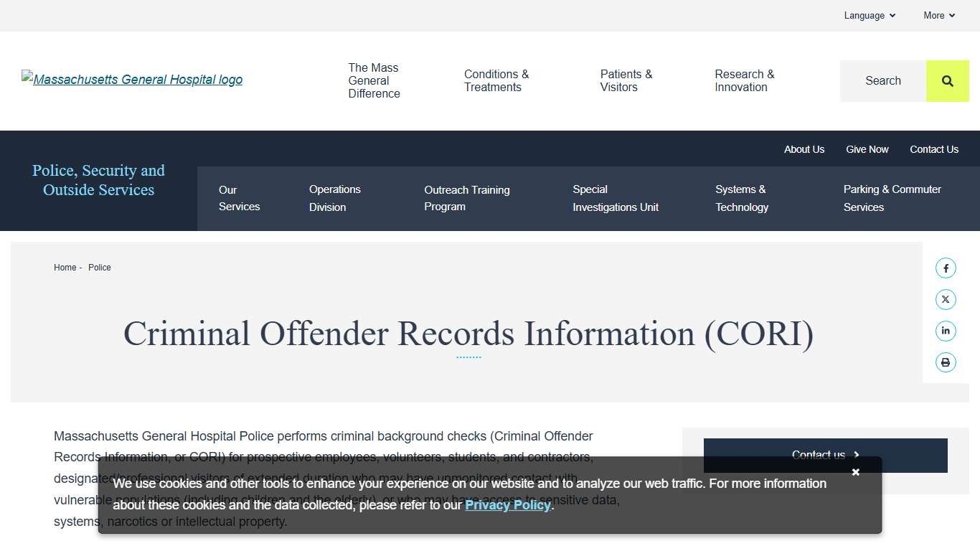This screenshot has height=551, width=980.
Task: Go to the Give Now page
Action: pos(867,149)
